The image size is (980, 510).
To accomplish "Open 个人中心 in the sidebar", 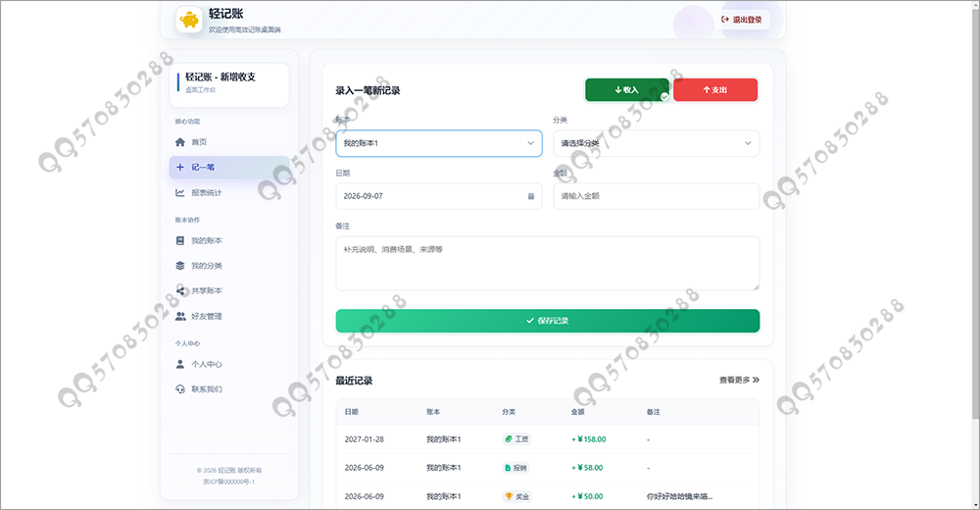I will click(x=228, y=364).
